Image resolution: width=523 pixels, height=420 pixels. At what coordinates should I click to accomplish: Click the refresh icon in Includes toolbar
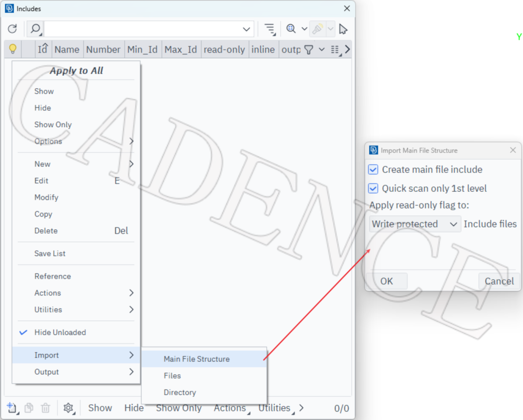click(x=12, y=29)
